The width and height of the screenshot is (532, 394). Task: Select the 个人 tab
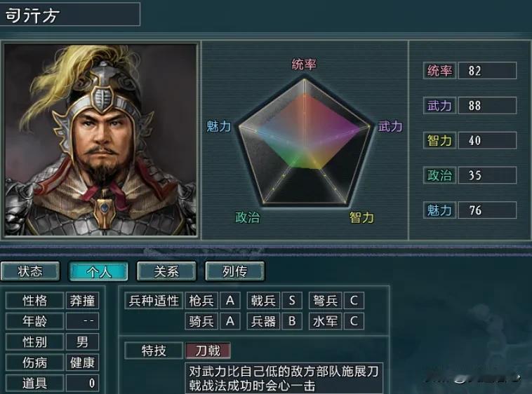click(x=98, y=271)
